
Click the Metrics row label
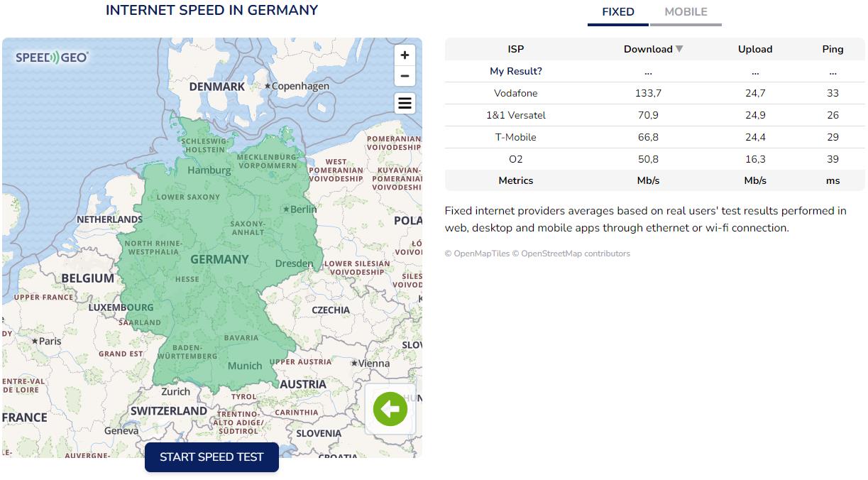516,180
